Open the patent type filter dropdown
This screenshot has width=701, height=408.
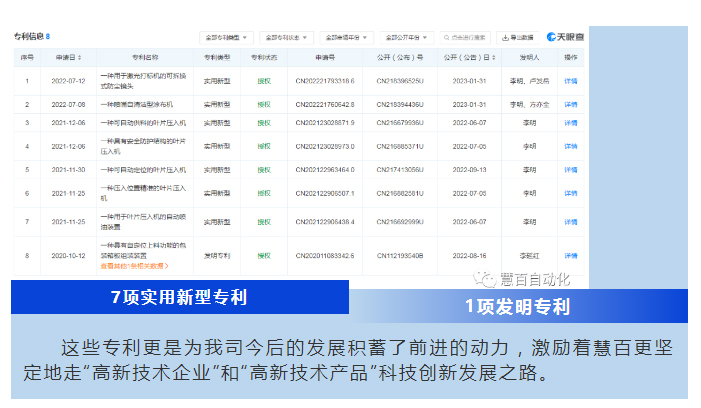tap(225, 37)
